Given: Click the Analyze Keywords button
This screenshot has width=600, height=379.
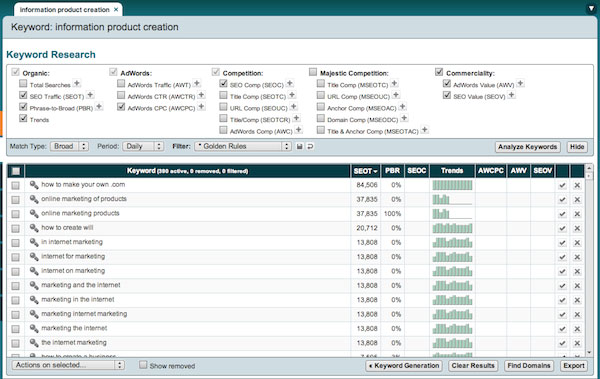Looking at the screenshot, I should coord(528,147).
